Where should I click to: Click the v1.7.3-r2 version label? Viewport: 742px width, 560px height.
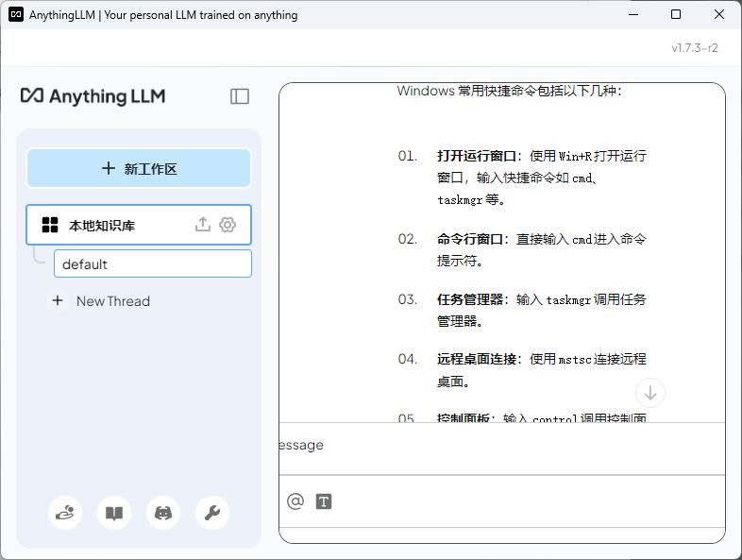point(694,48)
